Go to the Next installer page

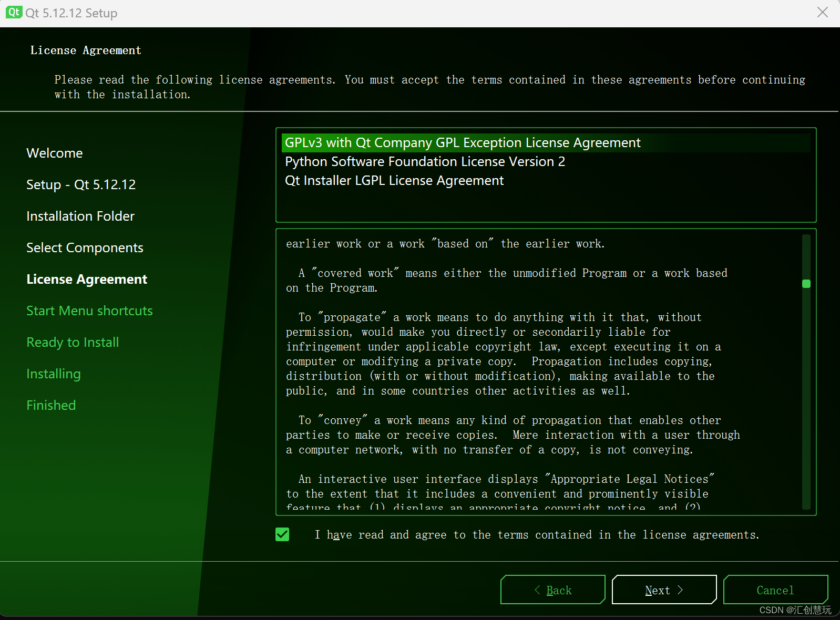click(664, 590)
